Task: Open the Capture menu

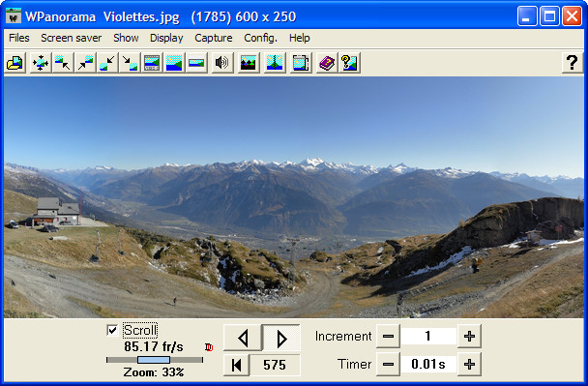Action: [214, 38]
